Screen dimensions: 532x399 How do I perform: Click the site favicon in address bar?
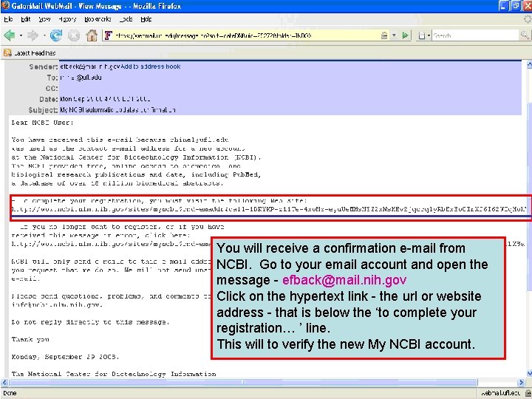(108, 35)
